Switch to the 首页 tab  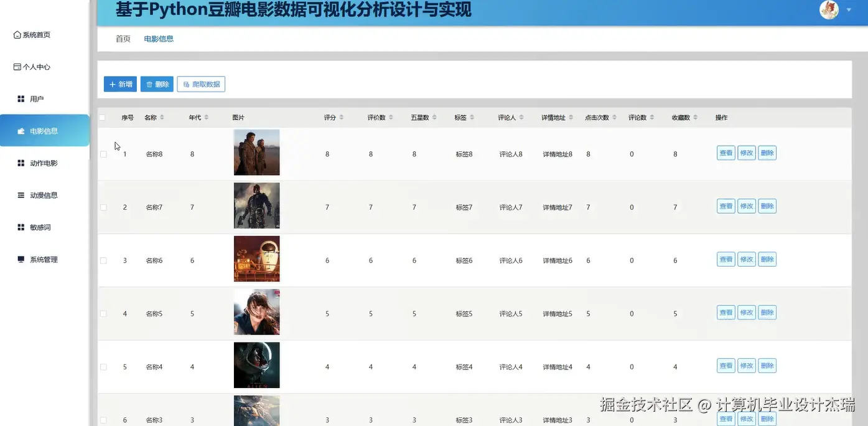(123, 39)
